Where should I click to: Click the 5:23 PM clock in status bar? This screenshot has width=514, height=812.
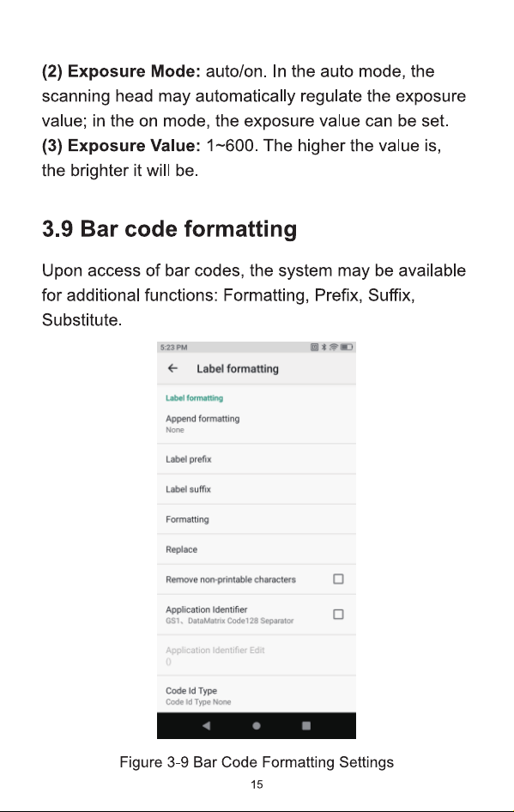[173, 347]
